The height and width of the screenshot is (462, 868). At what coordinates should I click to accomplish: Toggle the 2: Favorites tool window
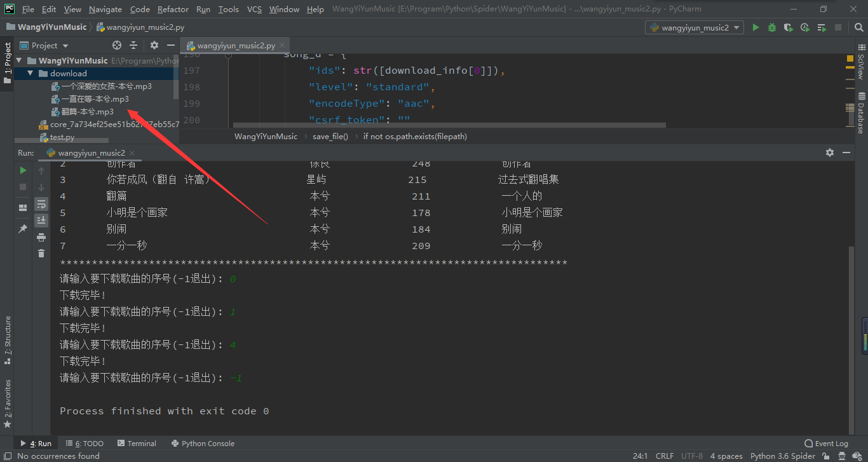click(x=7, y=404)
